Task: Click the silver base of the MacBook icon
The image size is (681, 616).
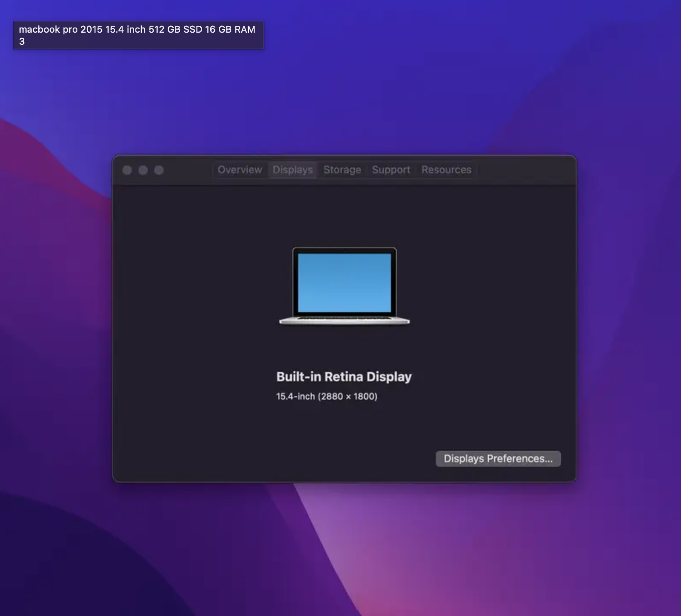Action: click(344, 321)
